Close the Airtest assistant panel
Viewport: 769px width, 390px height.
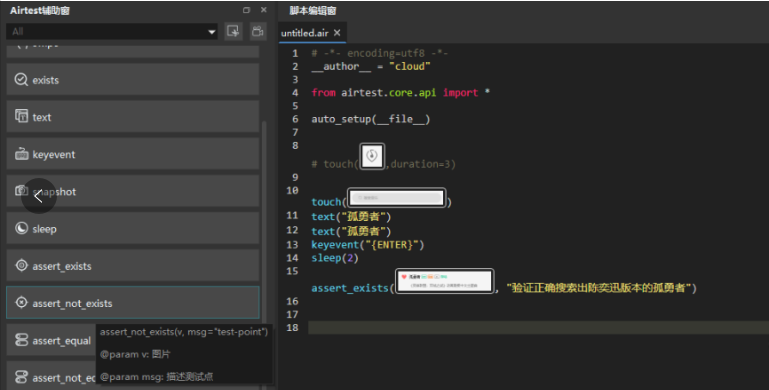pos(264,10)
